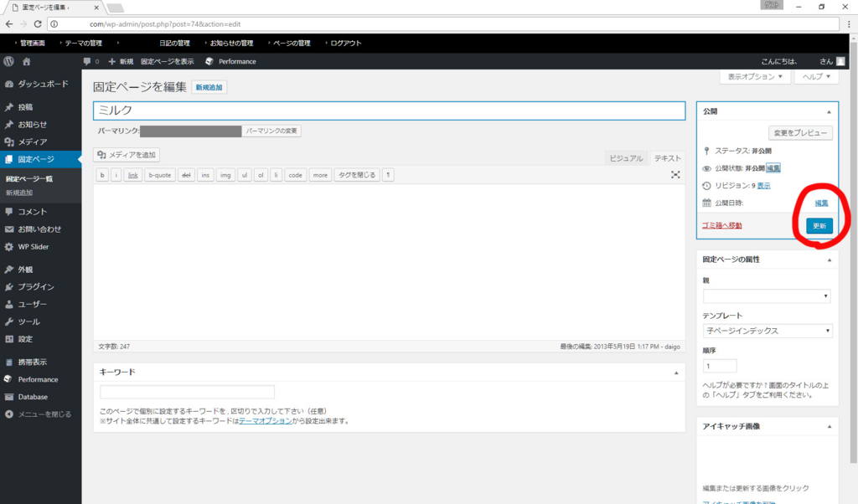The height and width of the screenshot is (504, 858).
Task: Open the site home icon
Action: click(x=26, y=61)
